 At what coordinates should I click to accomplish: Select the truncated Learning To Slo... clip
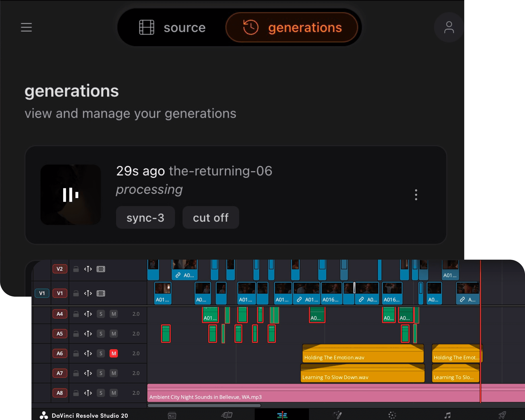tap(456, 373)
